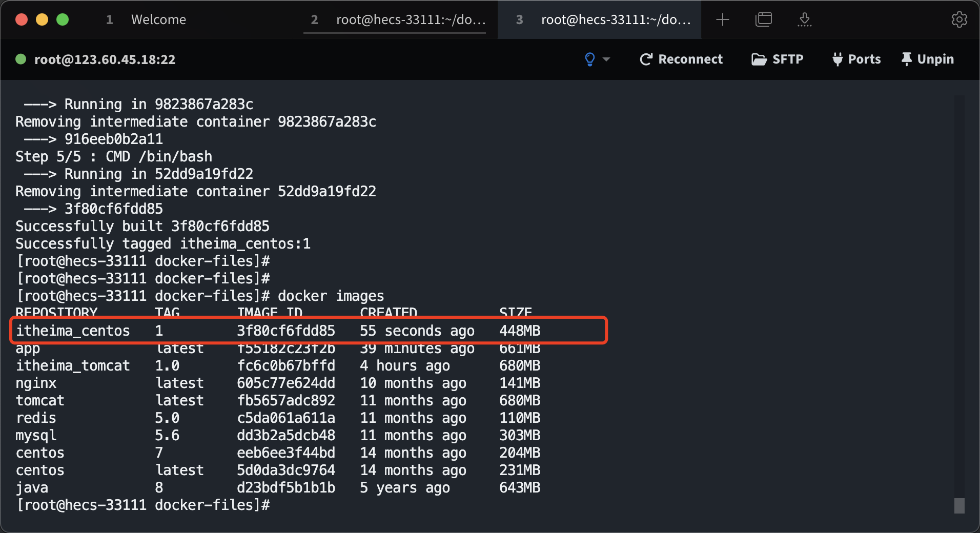980x533 pixels.
Task: Click the Reconnect button
Action: [x=681, y=59]
